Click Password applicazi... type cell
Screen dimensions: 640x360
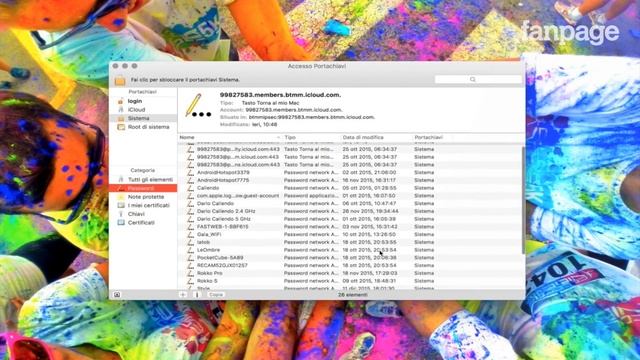coord(311,196)
